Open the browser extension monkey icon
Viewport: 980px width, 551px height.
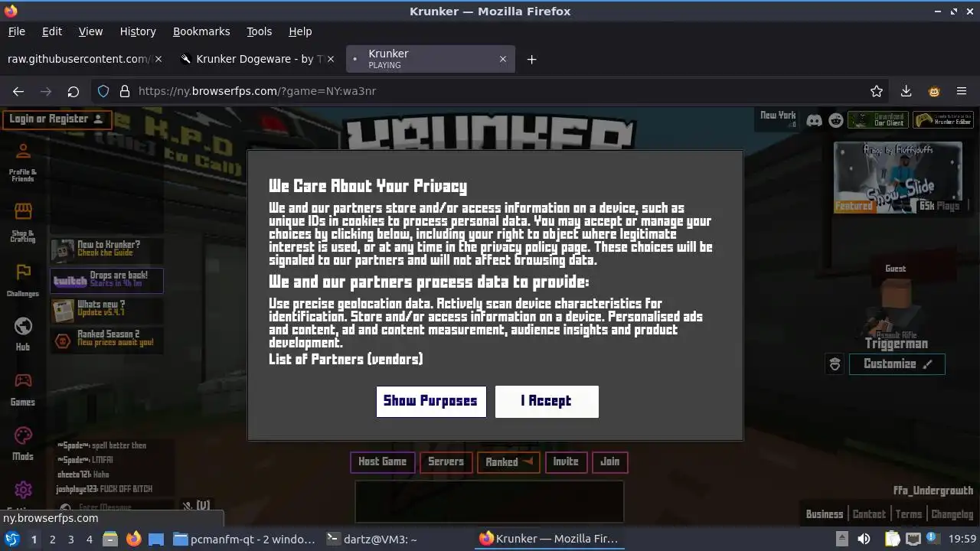934,91
